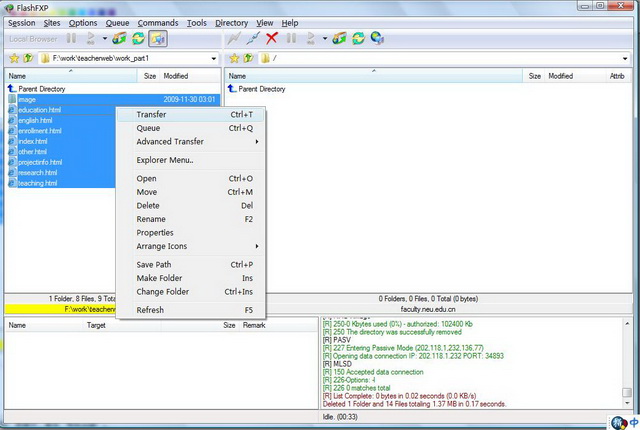Choose Queue in the context menu

[191, 128]
